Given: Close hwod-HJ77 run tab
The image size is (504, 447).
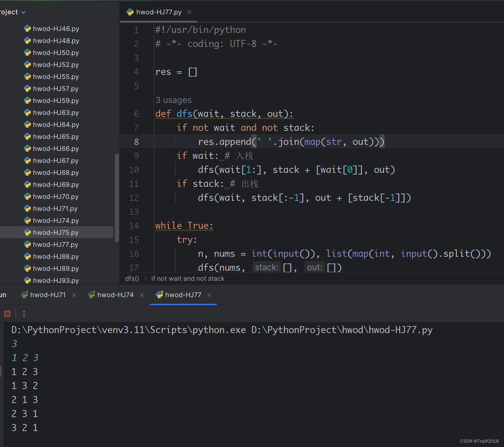Looking at the screenshot, I should point(209,295).
